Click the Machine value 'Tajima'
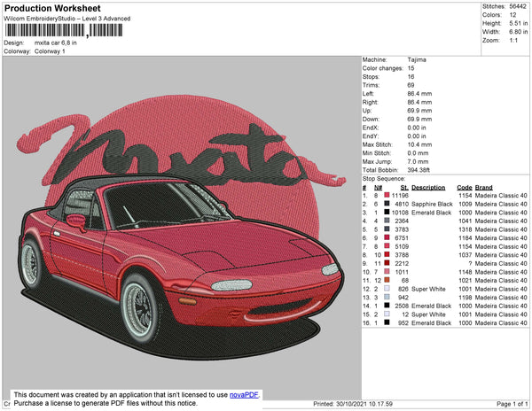The image size is (532, 411). point(417,60)
